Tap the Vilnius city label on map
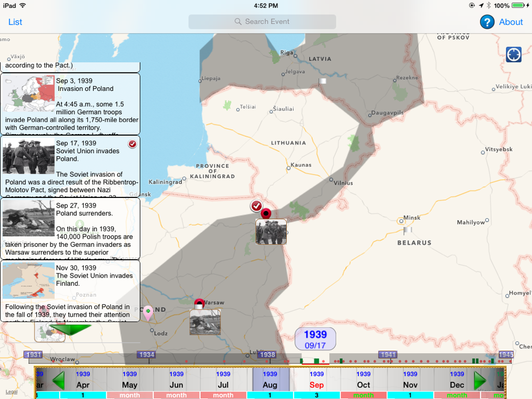Screen dimensions: 532x399 pos(343,183)
